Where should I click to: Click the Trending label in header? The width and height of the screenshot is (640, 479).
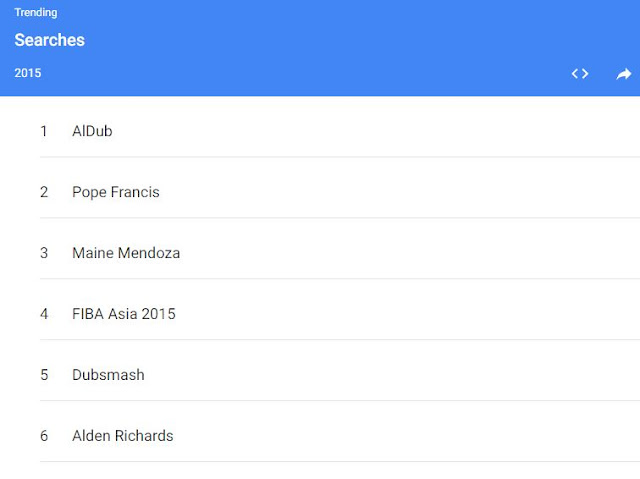coord(36,13)
